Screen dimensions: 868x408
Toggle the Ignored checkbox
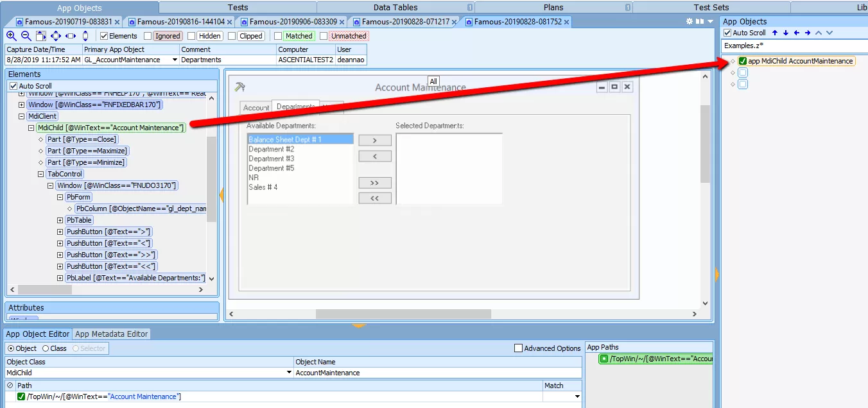tap(148, 36)
